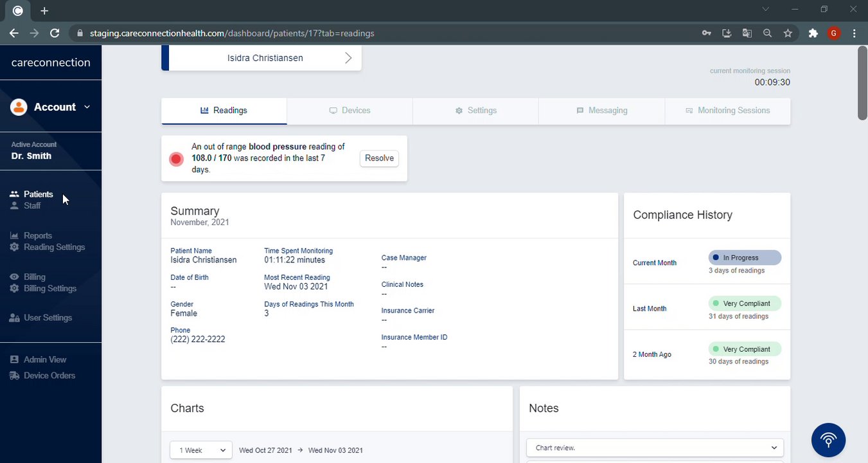Click the site lock icon in address bar
This screenshot has height=463, width=868.
pyautogui.click(x=80, y=33)
